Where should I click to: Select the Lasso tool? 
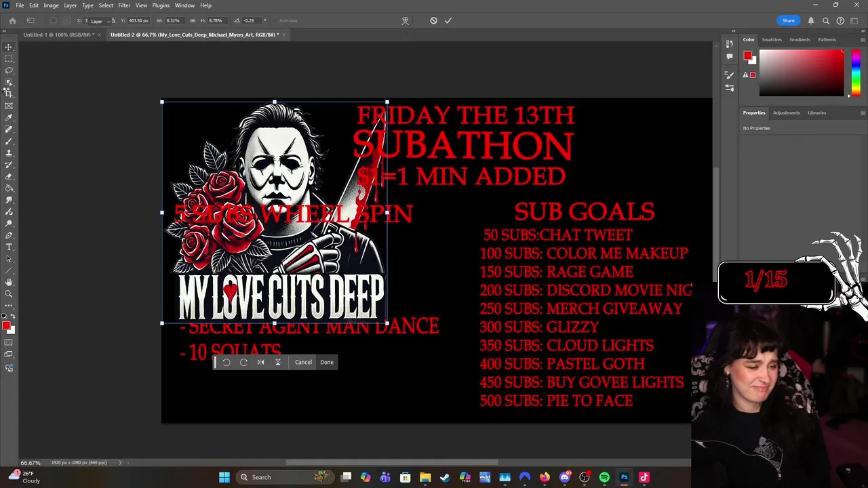[x=9, y=70]
